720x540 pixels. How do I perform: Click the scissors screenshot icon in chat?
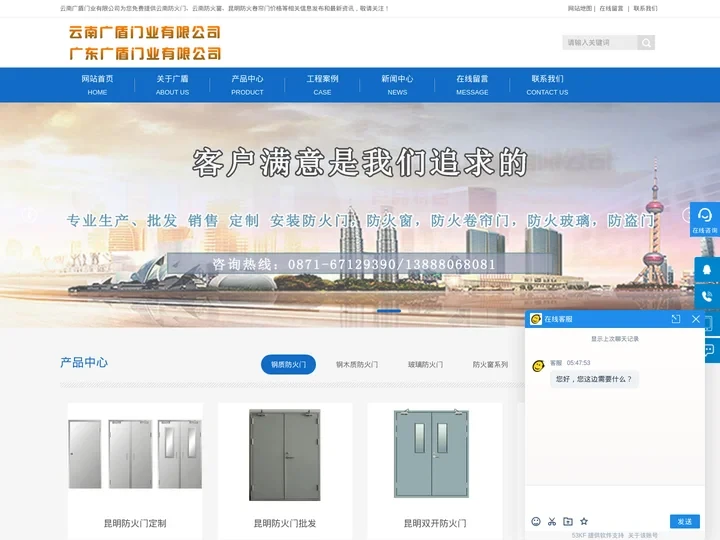[x=552, y=521]
